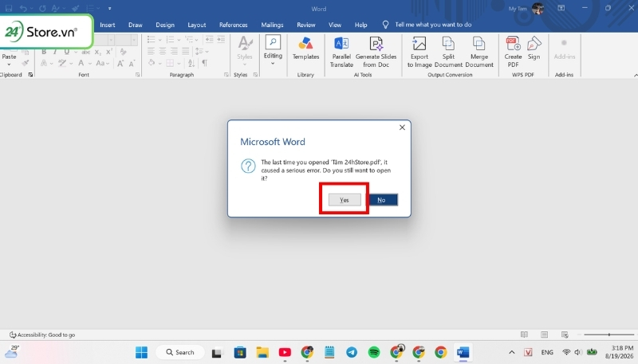Click Export to Image
Viewport: 638px width, 364px height.
(419, 52)
